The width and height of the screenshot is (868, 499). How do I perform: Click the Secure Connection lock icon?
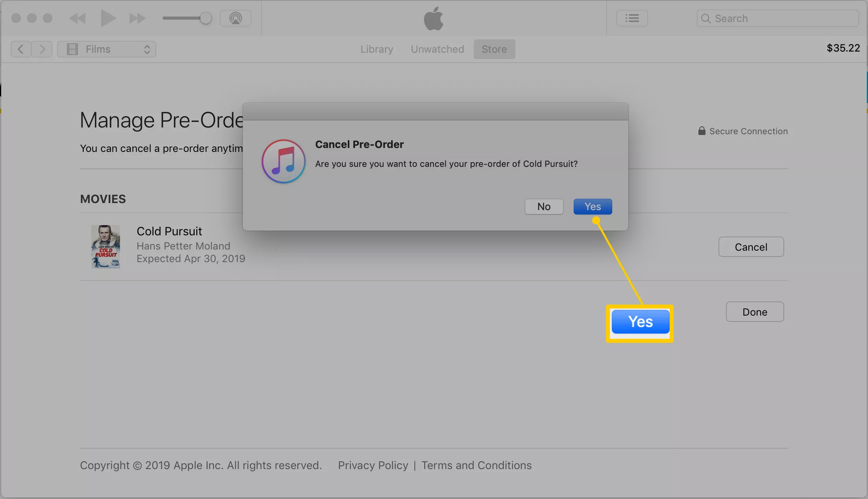pos(700,131)
